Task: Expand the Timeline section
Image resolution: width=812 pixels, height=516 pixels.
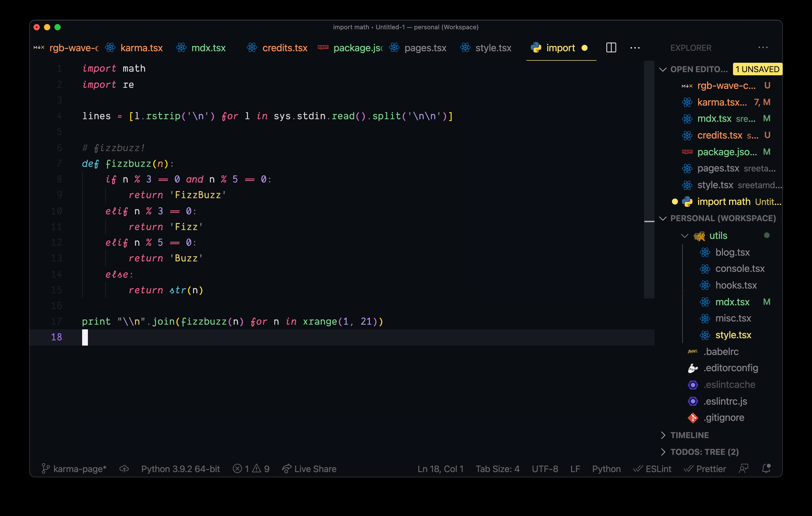Action: tap(663, 435)
